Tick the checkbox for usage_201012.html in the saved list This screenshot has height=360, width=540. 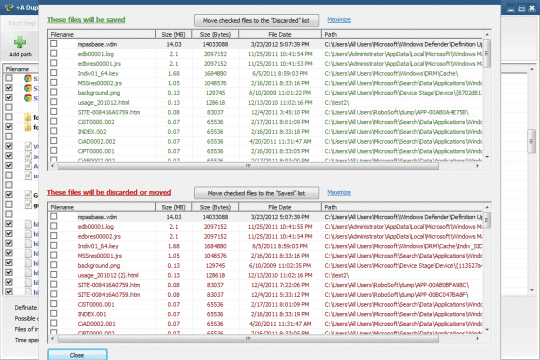[x=53, y=102]
